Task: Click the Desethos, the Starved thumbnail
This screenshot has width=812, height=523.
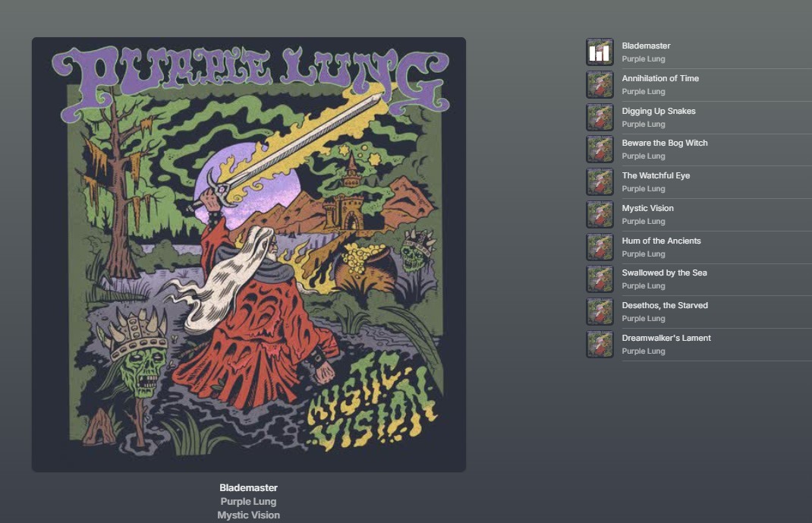Action: coord(600,312)
